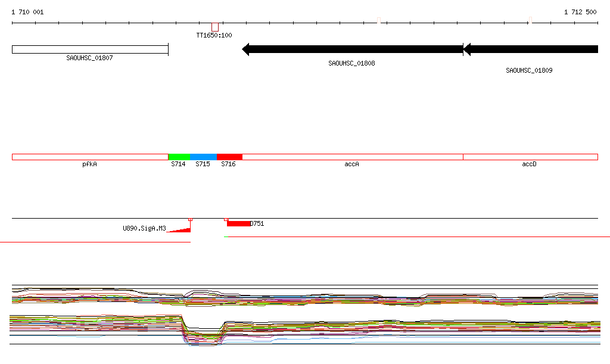Click the 1 712 500 end coordinate
The height and width of the screenshot is (364, 610).
coord(580,12)
